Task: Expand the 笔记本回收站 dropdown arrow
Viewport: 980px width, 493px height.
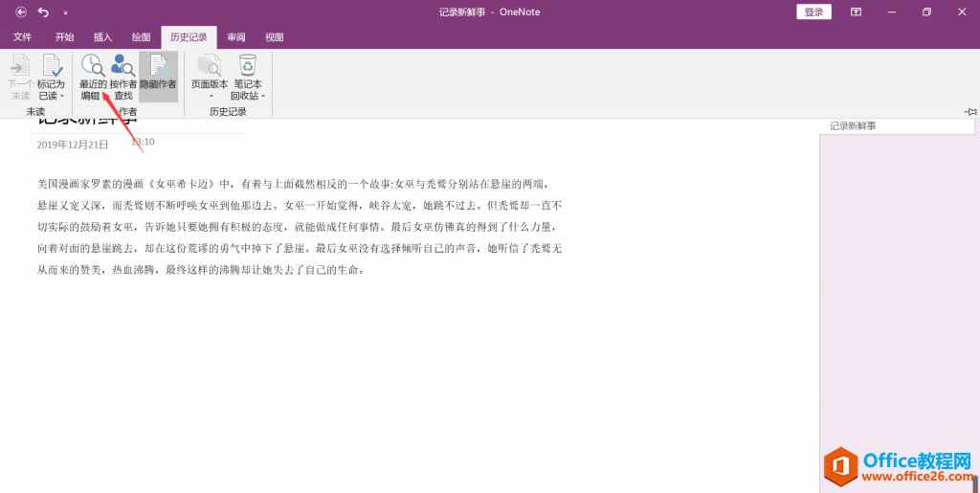Action: 263,96
